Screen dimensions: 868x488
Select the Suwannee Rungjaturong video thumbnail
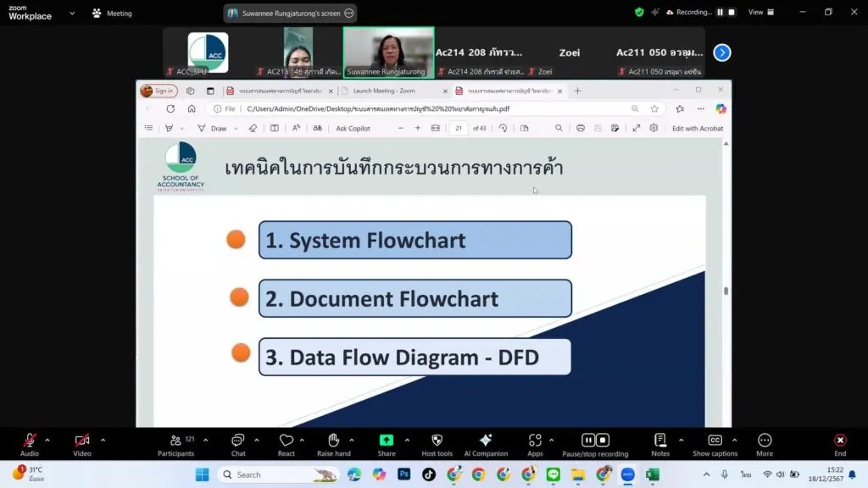coord(388,52)
